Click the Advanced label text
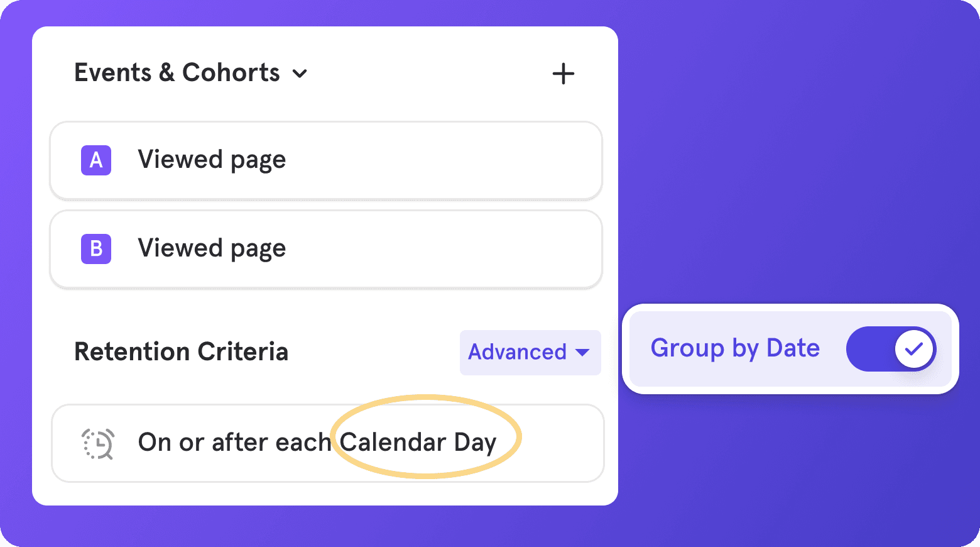The height and width of the screenshot is (547, 980). click(517, 352)
